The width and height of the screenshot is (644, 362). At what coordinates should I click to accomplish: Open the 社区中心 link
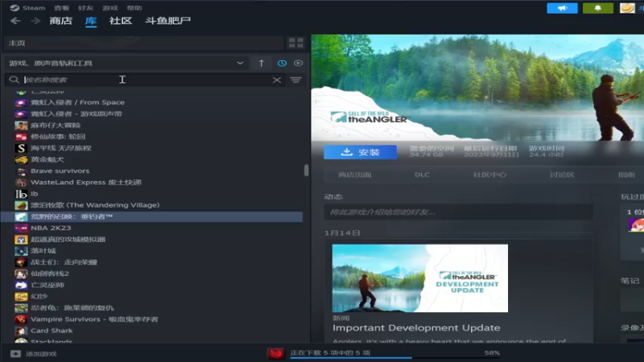(489, 175)
